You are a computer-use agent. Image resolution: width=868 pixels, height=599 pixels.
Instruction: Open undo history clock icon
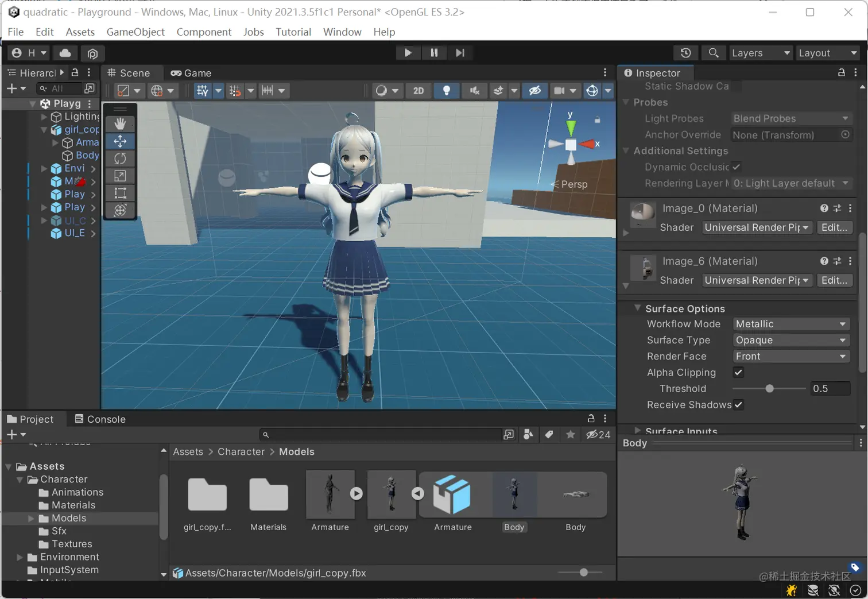[685, 53]
